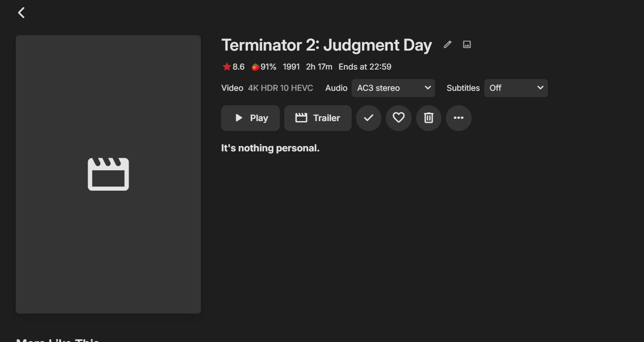Open the Audio track dropdown
644x342 pixels.
click(x=393, y=88)
